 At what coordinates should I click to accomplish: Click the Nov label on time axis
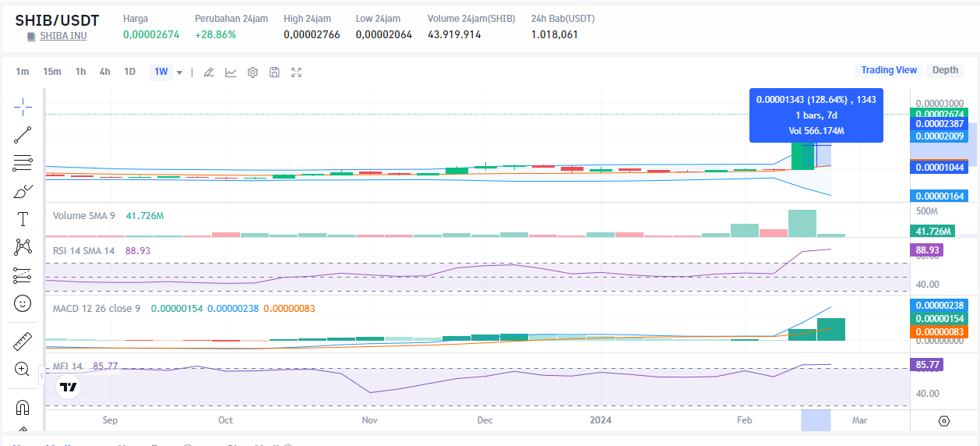(x=370, y=420)
